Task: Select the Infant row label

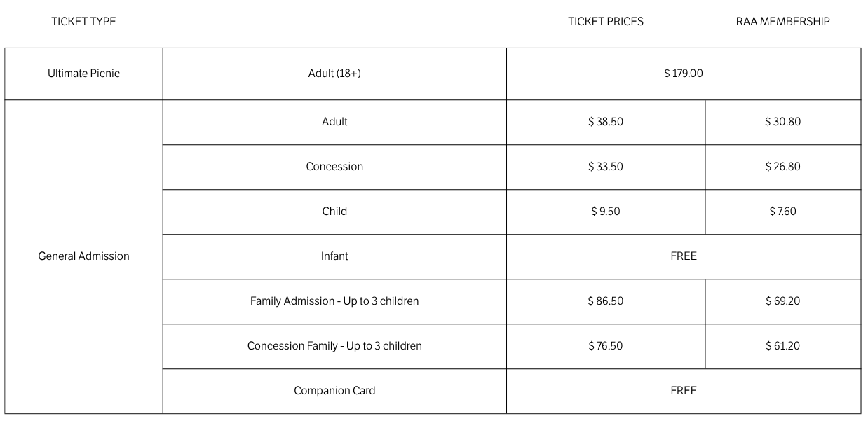Action: tap(334, 256)
